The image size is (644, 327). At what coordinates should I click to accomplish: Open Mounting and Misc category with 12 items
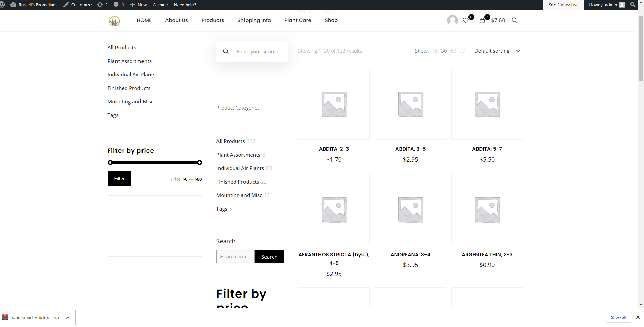click(239, 195)
